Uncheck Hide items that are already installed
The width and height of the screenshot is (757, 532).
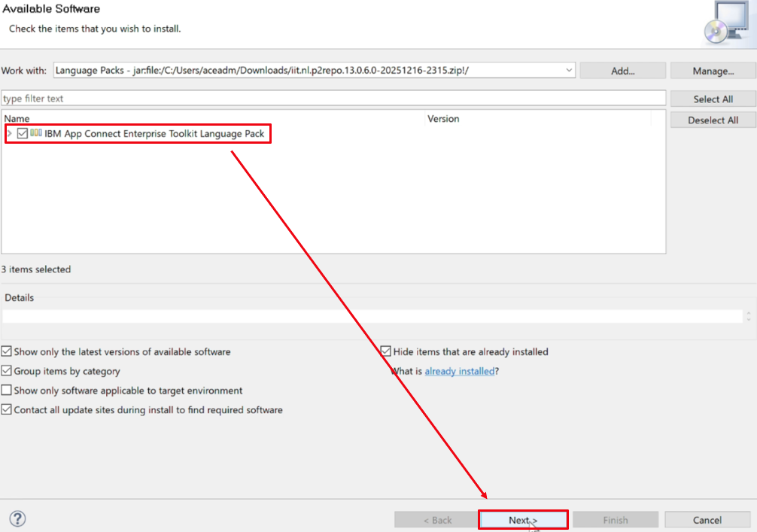point(386,351)
